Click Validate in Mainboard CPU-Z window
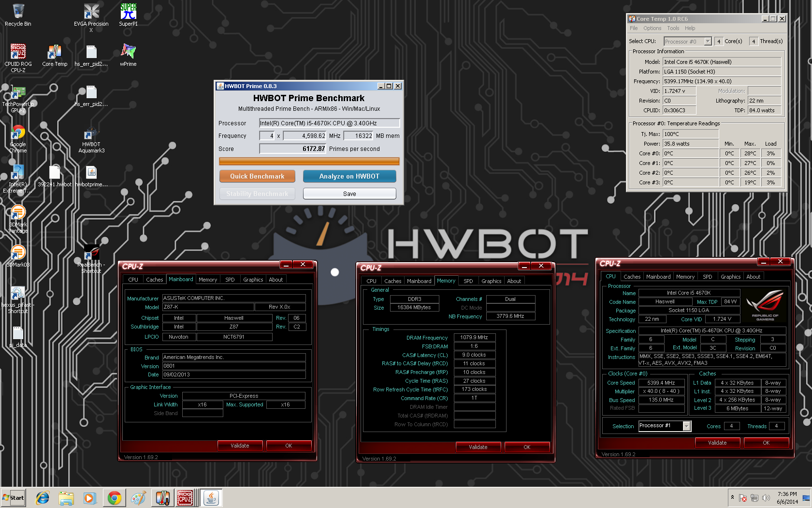The height and width of the screenshot is (508, 812). [x=240, y=446]
